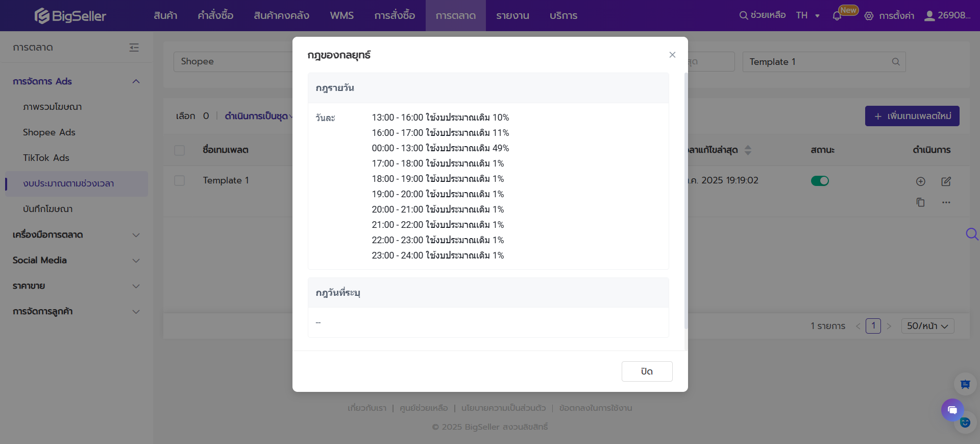The image size is (980, 444).
Task: Click page number 1 in pagination
Action: [873, 326]
